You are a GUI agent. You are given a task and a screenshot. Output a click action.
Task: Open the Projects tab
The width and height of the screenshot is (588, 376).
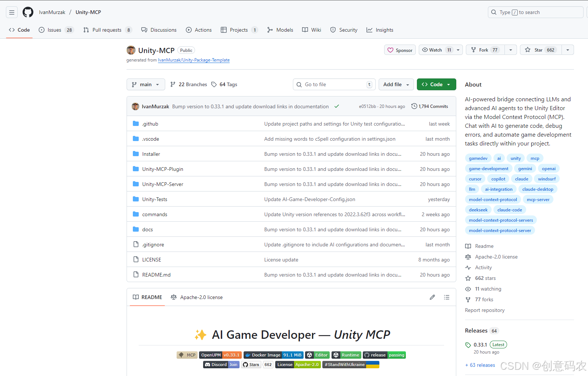click(239, 30)
